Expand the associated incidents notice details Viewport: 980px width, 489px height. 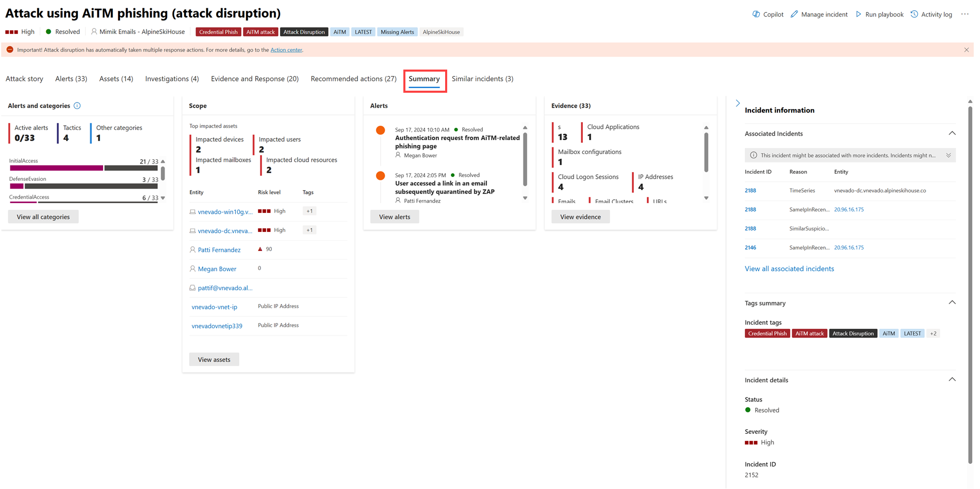(949, 155)
